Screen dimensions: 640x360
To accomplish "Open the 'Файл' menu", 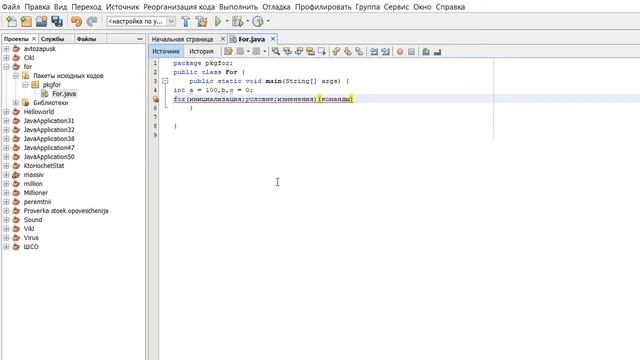I will coord(11,7).
